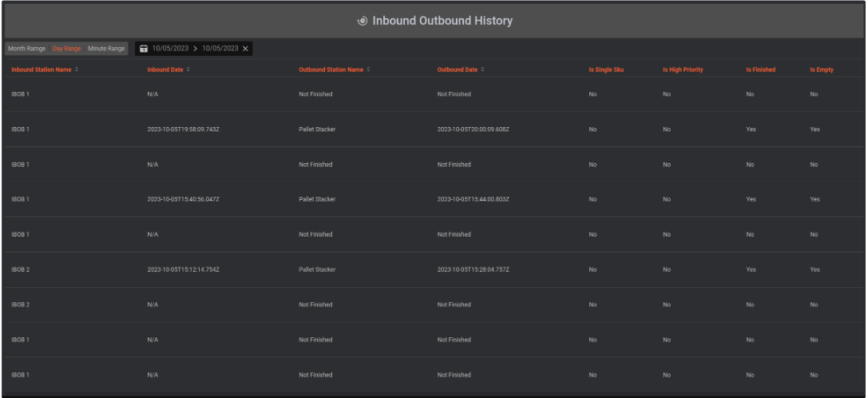Click the Outbound Station Name column header
This screenshot has width=868, height=398.
(x=331, y=70)
